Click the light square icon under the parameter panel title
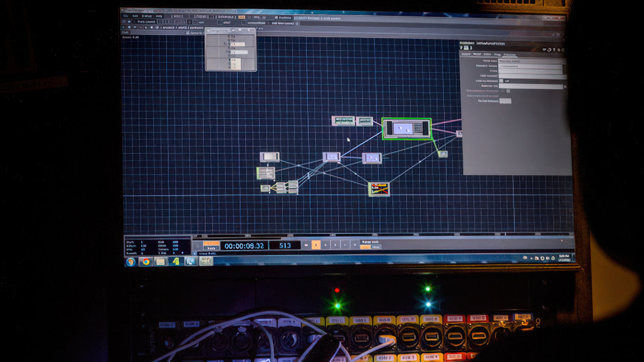Screen dimensions: 644x362 tap(466, 48)
